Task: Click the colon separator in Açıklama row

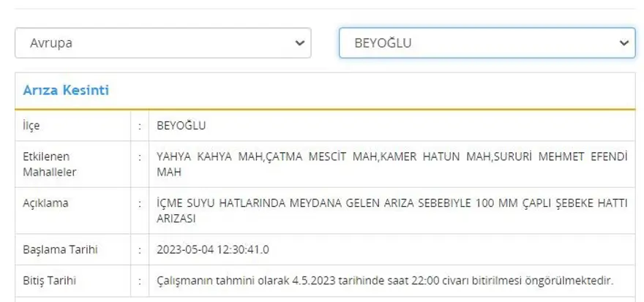Action: (139, 203)
